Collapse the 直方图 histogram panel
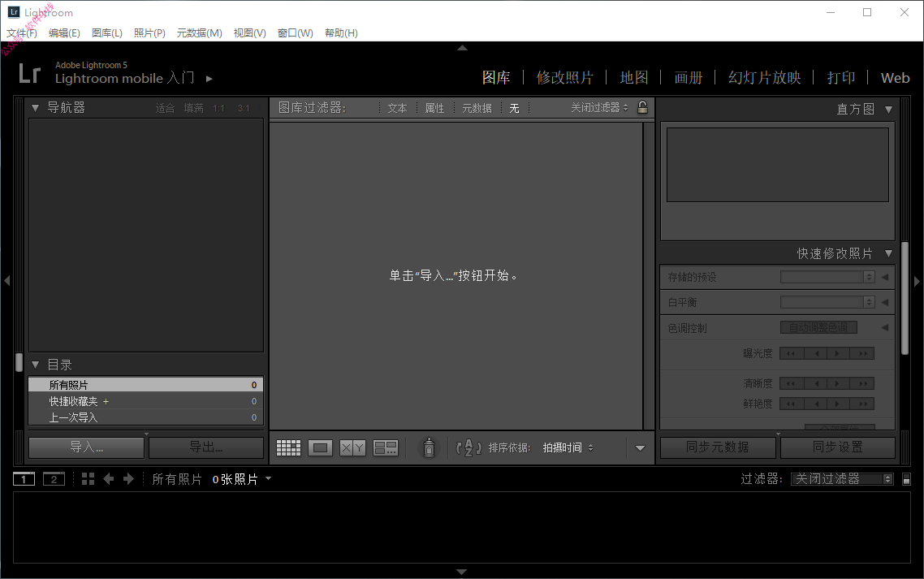Viewport: 924px width, 579px height. [888, 109]
